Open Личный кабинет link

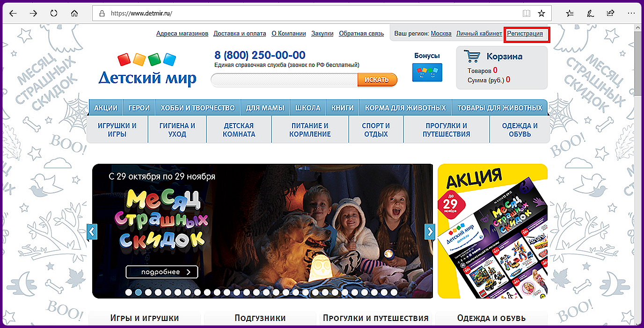(479, 34)
